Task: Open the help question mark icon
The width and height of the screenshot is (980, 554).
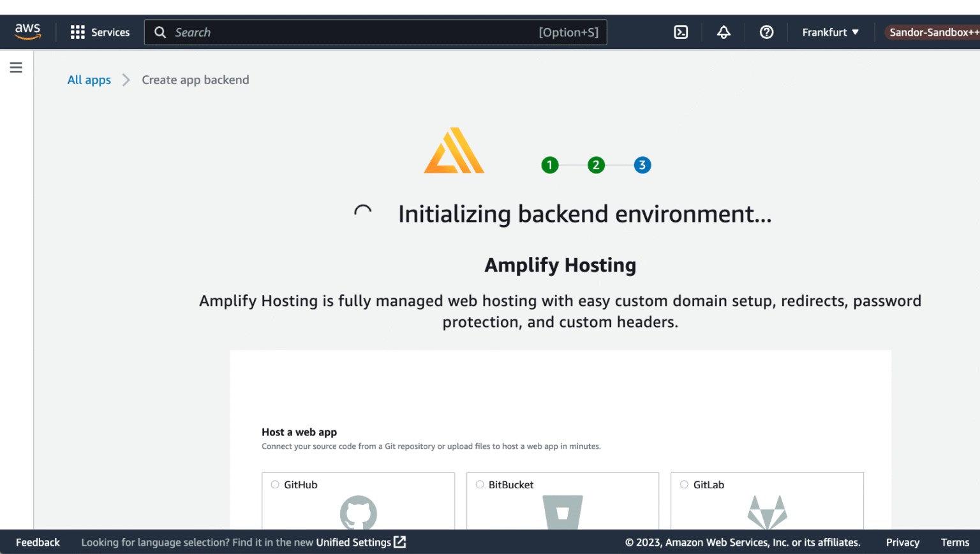Action: 766,31
